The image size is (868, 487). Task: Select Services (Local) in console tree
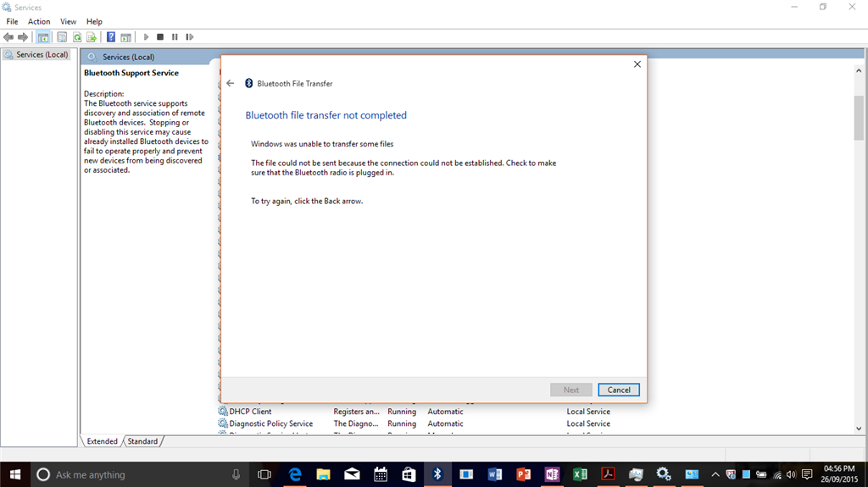click(x=36, y=55)
